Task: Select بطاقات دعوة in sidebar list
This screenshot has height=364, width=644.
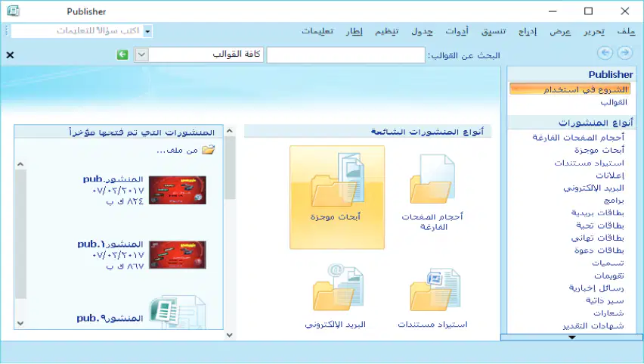Action: (x=599, y=250)
